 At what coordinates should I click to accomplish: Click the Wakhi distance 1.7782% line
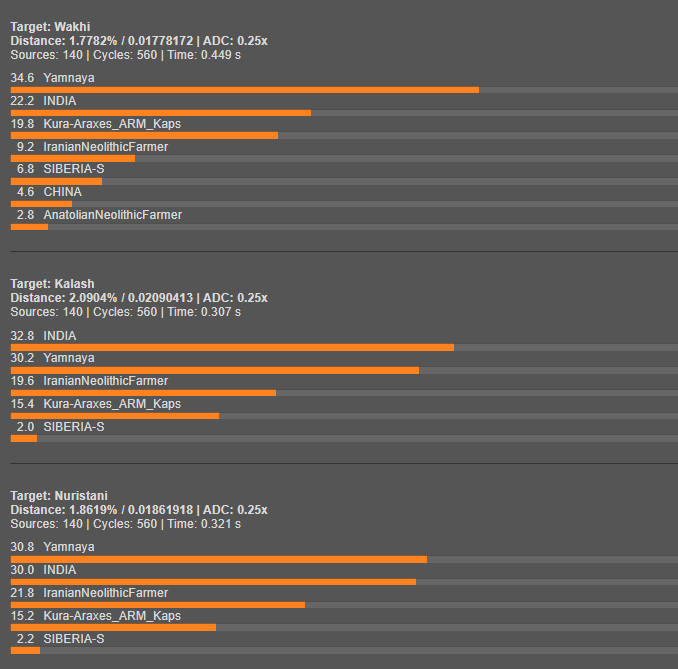pyautogui.click(x=138, y=40)
